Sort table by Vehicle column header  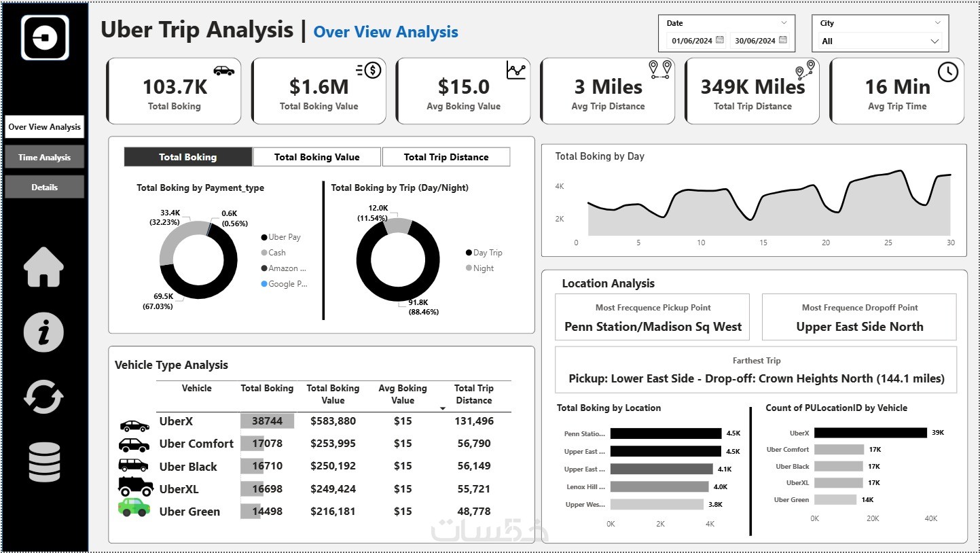[196, 389]
